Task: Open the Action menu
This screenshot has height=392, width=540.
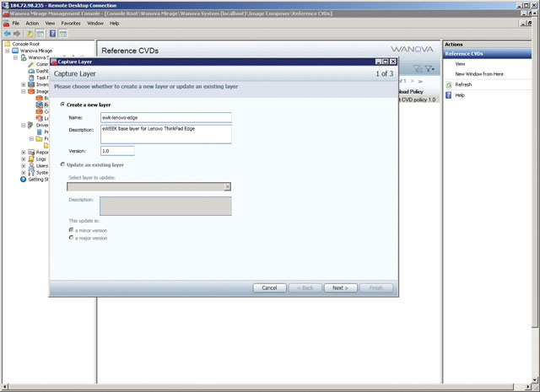Action: point(32,23)
